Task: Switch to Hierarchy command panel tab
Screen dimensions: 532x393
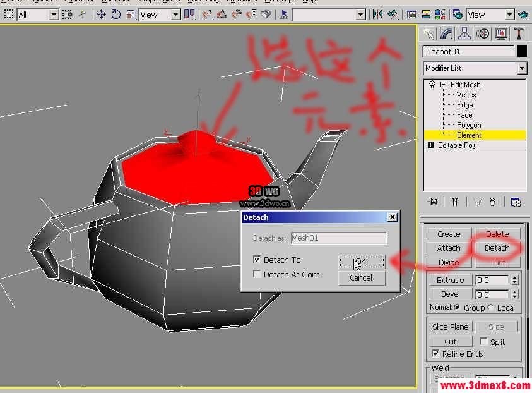Action: tap(464, 33)
